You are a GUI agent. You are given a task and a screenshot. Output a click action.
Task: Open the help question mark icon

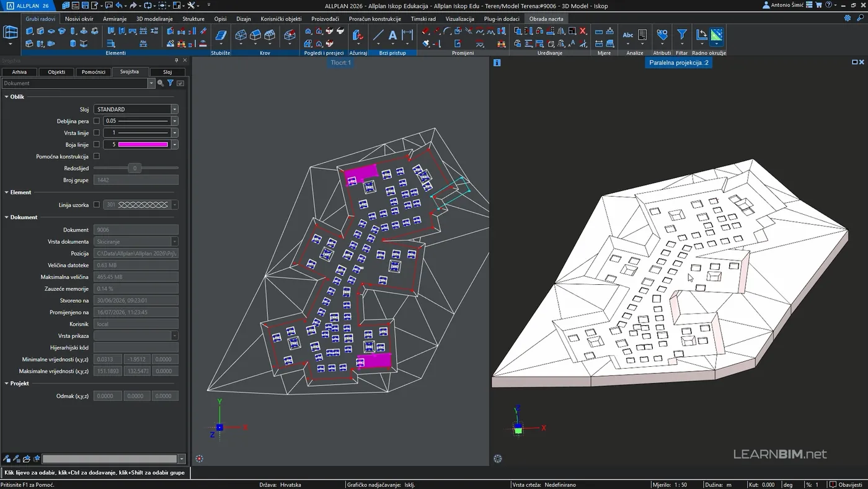[x=828, y=6]
